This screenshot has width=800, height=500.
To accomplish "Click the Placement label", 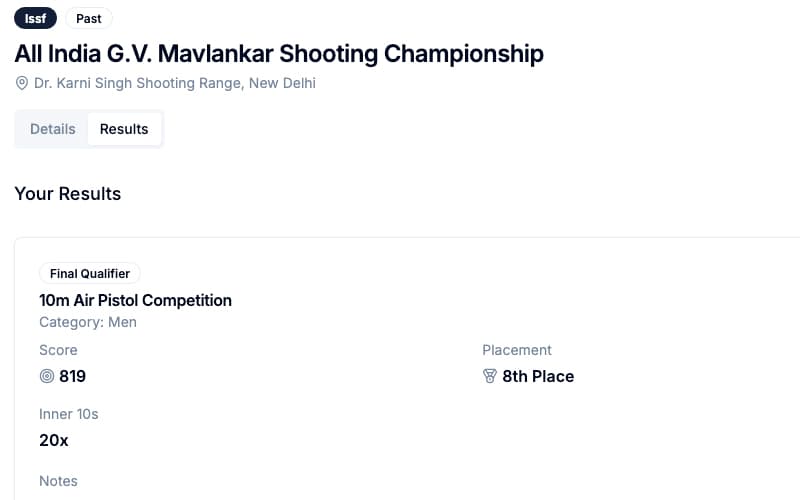I will [x=517, y=350].
